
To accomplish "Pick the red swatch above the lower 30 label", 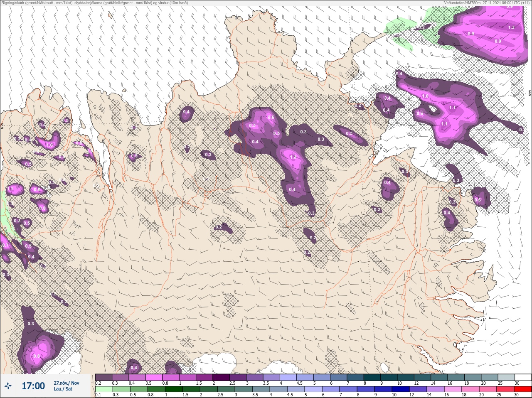I will point(523,389).
